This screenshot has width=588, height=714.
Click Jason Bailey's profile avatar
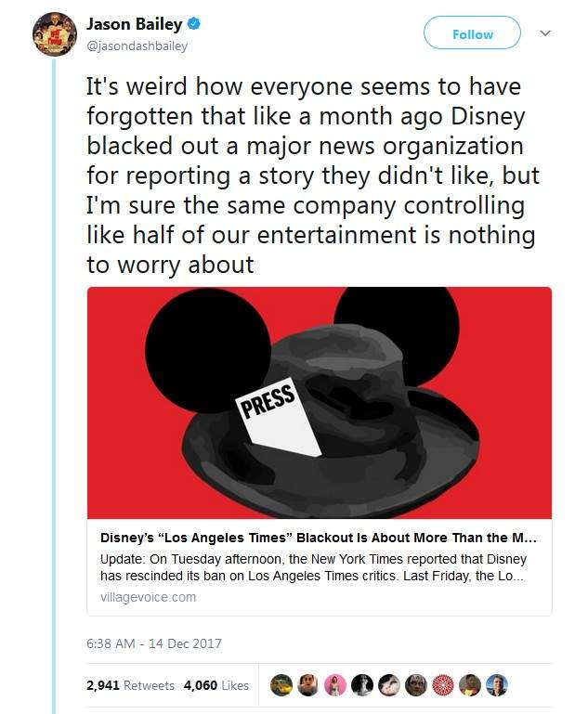pyautogui.click(x=54, y=34)
